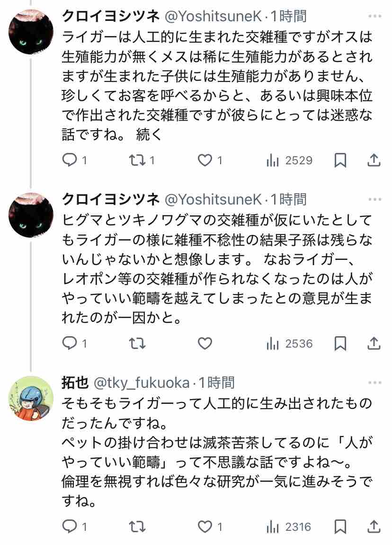Reply to 拓也's tweet
The height and width of the screenshot is (545, 392).
pyautogui.click(x=74, y=527)
